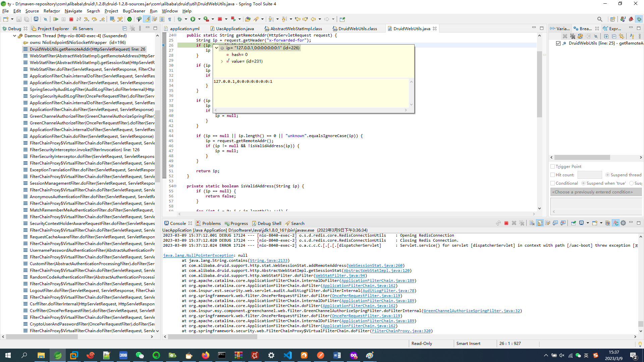Open Display Selected Console dropdown arrow
This screenshot has width=644, height=362.
[x=588, y=223]
